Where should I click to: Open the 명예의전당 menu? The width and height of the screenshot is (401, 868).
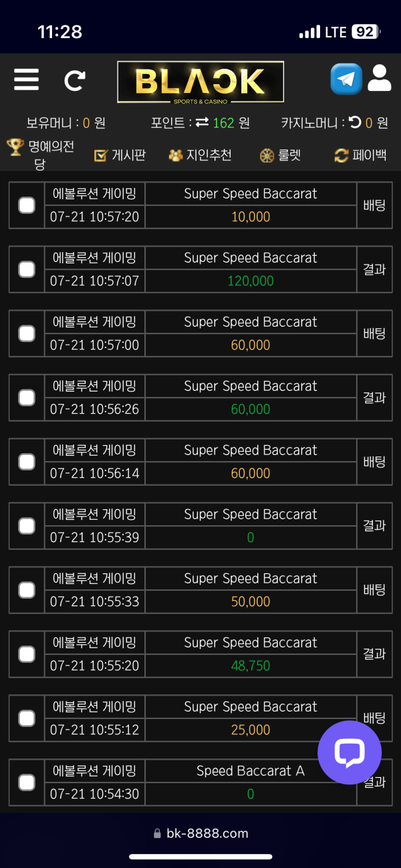click(x=40, y=154)
